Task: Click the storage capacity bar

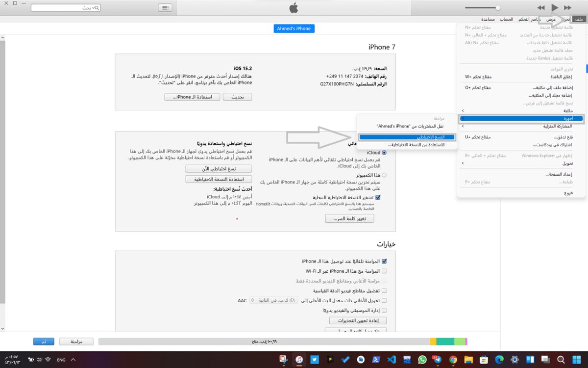Action: point(283,341)
